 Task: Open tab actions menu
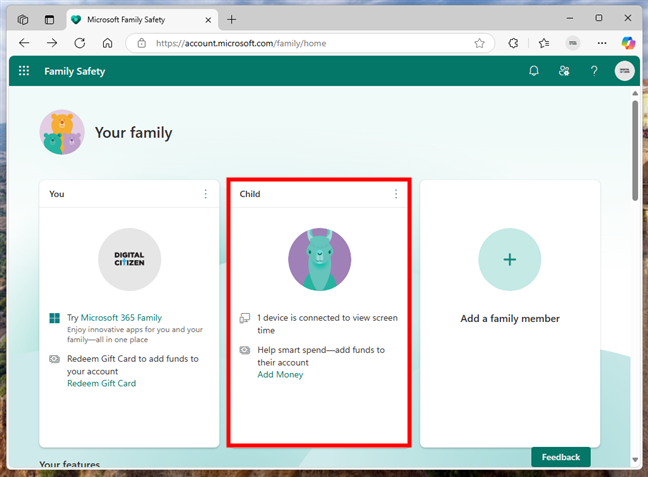click(x=49, y=19)
